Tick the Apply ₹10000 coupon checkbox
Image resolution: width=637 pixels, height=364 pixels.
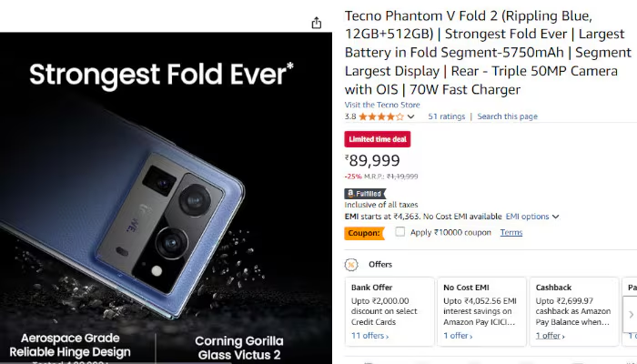400,232
